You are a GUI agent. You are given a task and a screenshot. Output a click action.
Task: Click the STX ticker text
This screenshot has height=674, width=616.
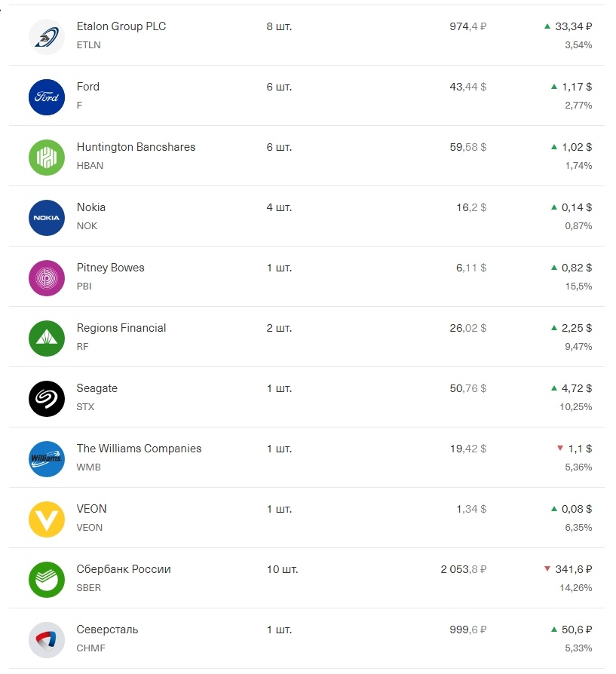[85, 407]
